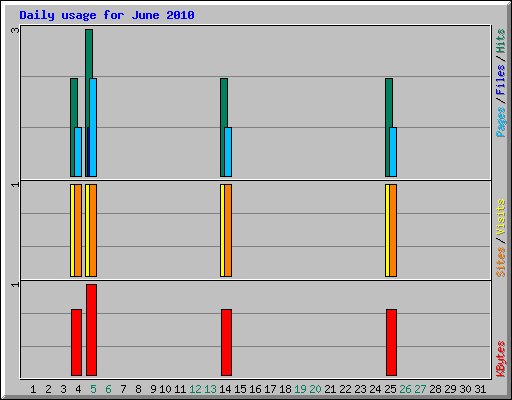Click day label 14 on the x-axis
This screenshot has height=400, width=512.
pyautogui.click(x=225, y=389)
